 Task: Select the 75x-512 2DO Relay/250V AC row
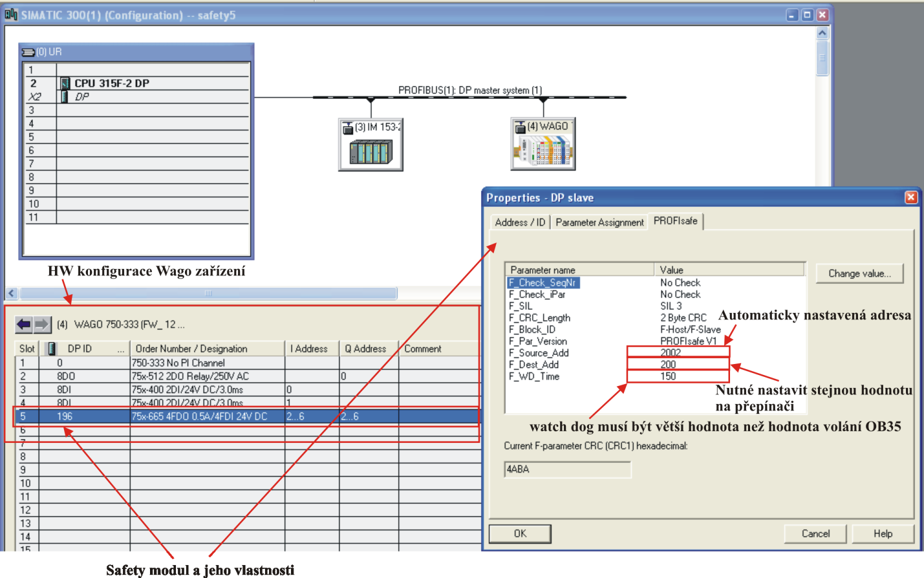248,376
